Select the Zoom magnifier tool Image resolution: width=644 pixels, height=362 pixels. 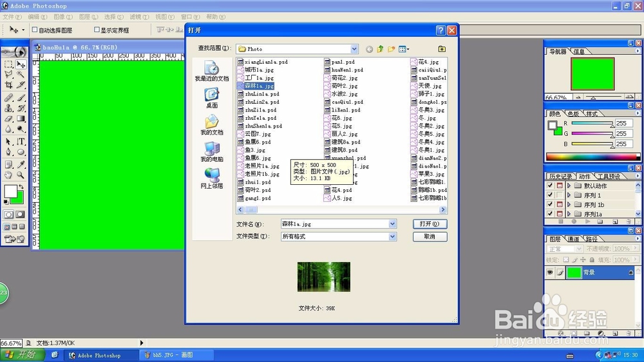click(21, 175)
